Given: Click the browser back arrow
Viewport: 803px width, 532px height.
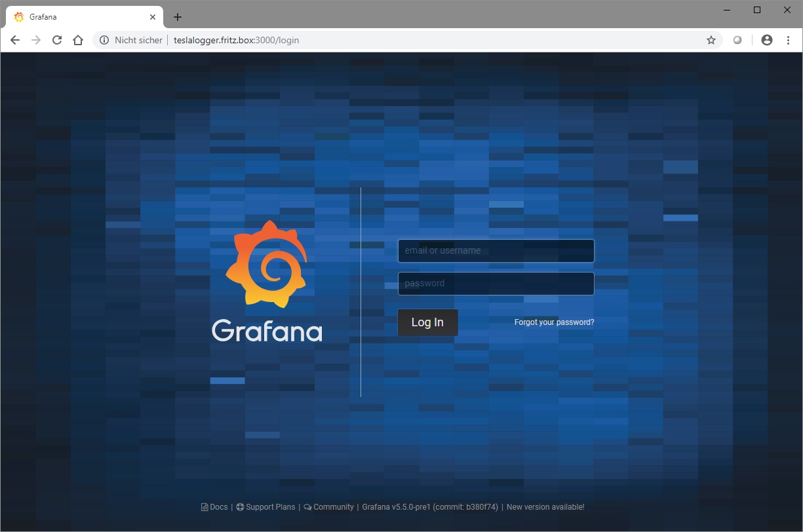Looking at the screenshot, I should tap(15, 40).
